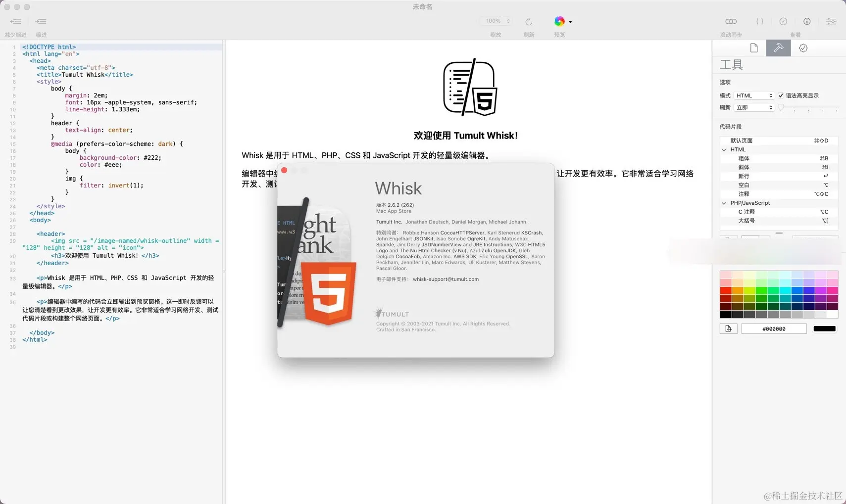846x504 pixels.
Task: Click the decrease indent (减少缩进) toolbar icon
Action: click(x=16, y=21)
